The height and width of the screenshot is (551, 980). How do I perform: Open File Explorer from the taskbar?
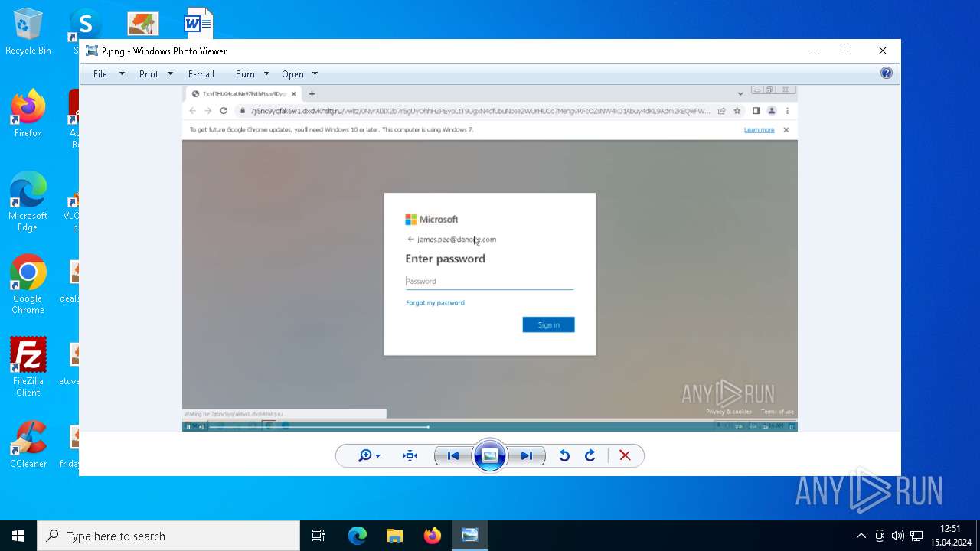(394, 536)
